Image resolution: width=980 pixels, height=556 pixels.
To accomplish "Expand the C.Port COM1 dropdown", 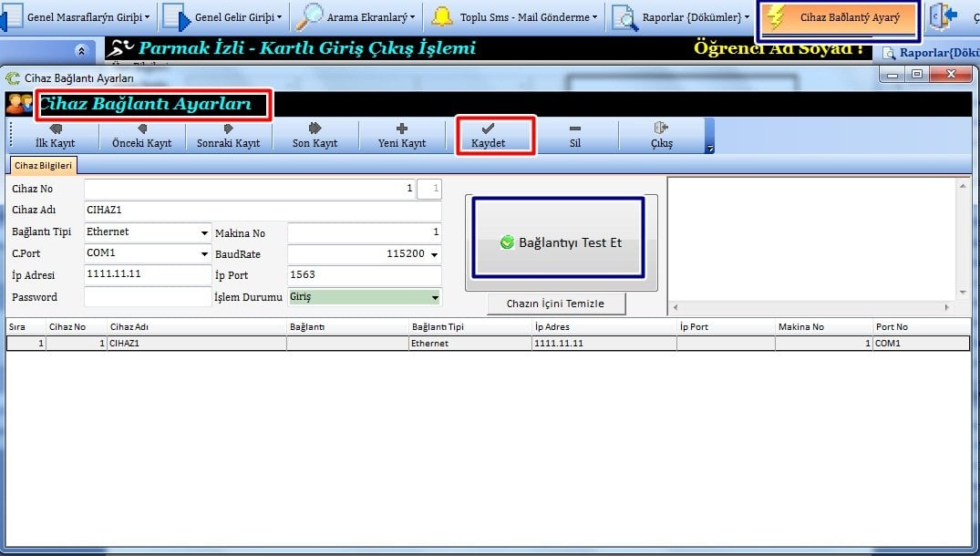I will pyautogui.click(x=204, y=254).
